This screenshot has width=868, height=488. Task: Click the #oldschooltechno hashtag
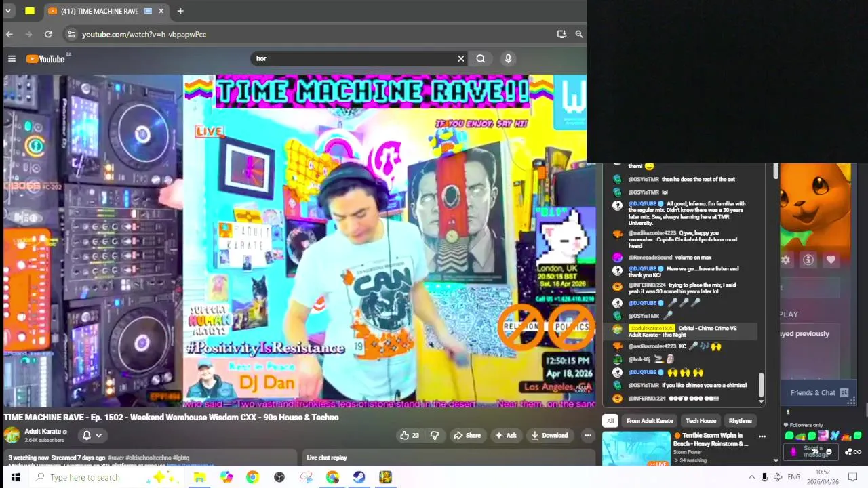click(149, 457)
